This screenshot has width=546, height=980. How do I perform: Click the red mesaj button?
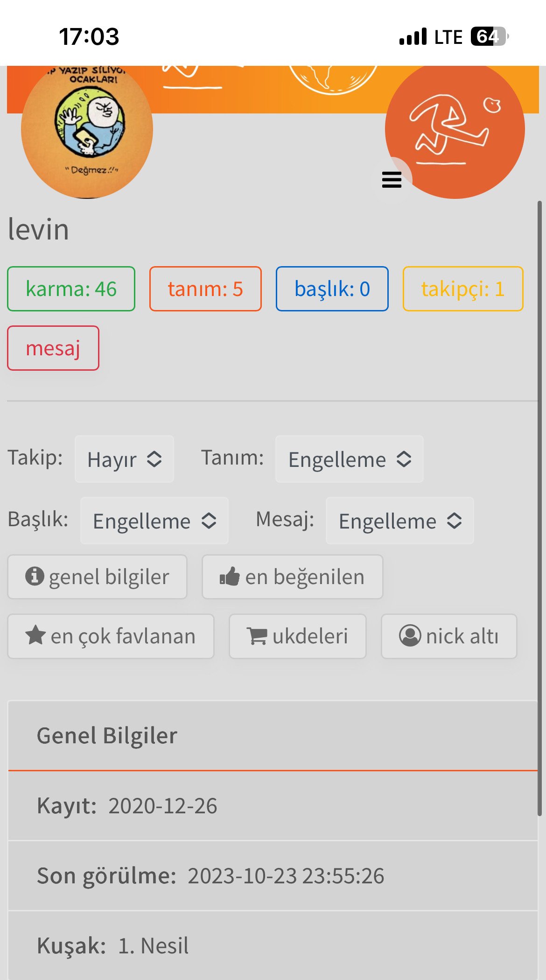point(53,348)
